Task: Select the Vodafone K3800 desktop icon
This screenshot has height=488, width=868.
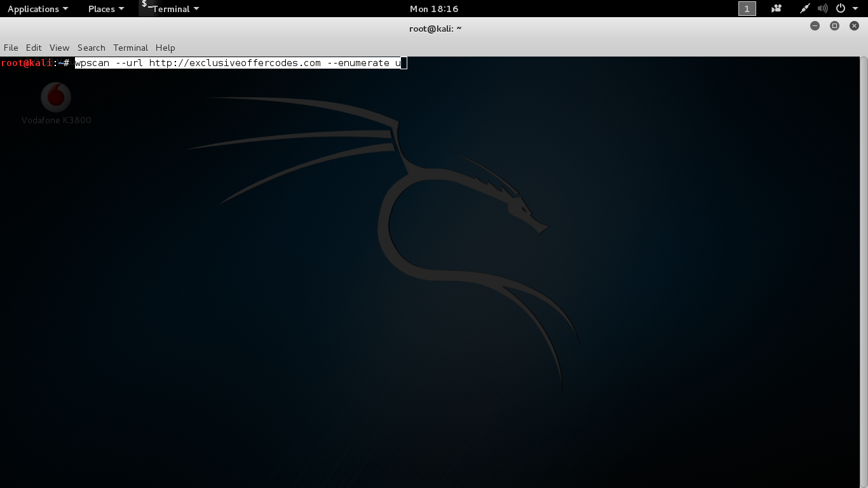Action: click(x=56, y=103)
